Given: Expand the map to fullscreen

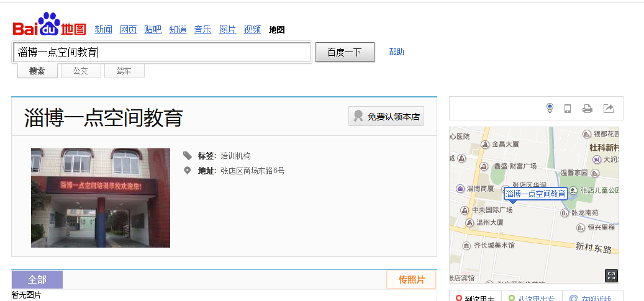Looking at the screenshot, I should (x=611, y=276).
